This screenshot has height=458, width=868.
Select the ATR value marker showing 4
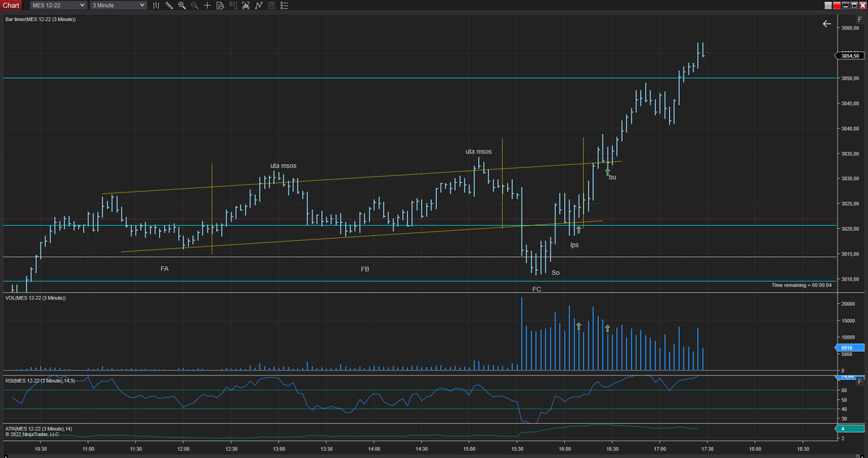[x=851, y=428]
